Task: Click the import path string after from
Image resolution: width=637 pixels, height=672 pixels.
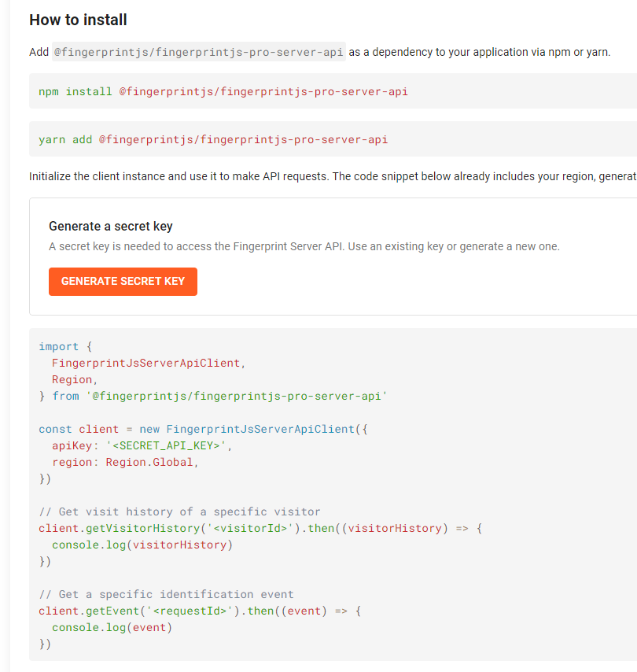Action: tap(239, 397)
